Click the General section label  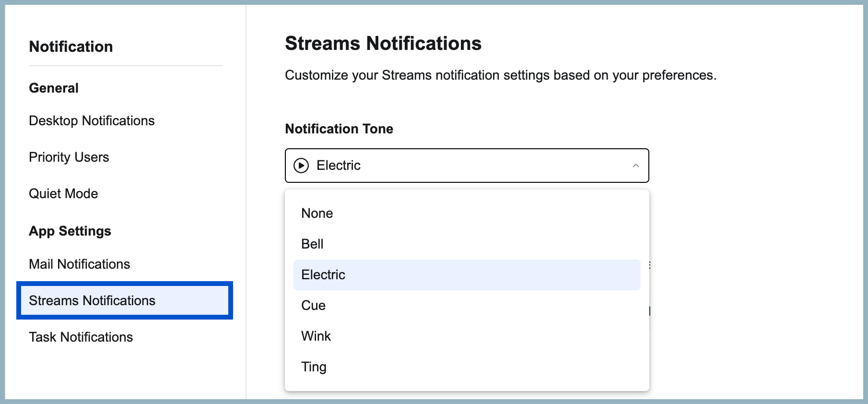pyautogui.click(x=53, y=88)
